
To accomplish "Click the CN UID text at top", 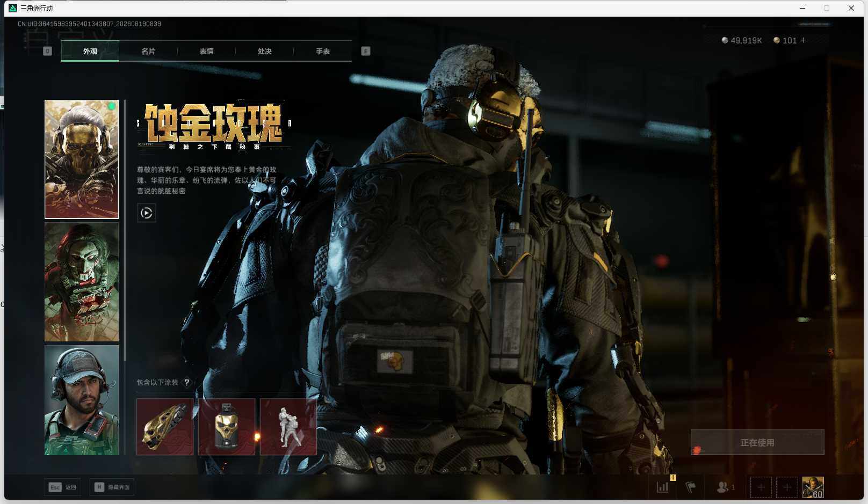I will click(89, 24).
